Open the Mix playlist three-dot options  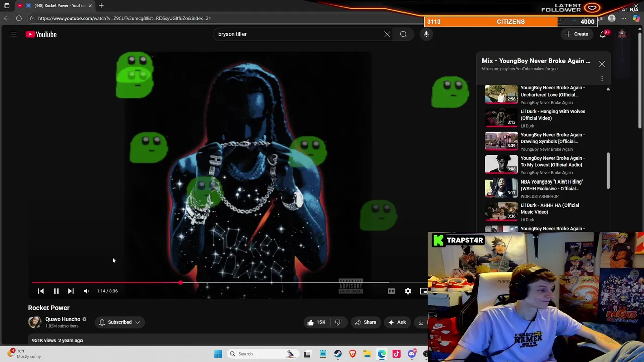tap(602, 78)
